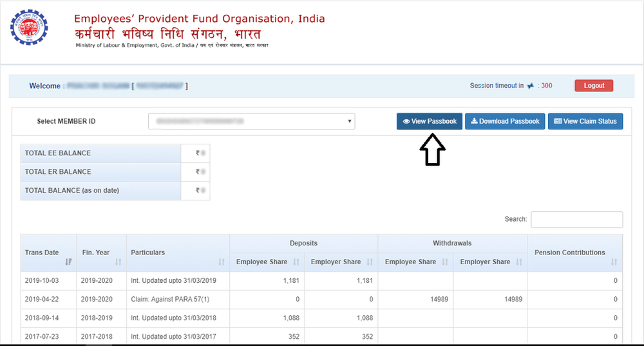Select 'Int. Updated upto 31/03/2018' entry
The width and height of the screenshot is (644, 346).
pos(173,318)
